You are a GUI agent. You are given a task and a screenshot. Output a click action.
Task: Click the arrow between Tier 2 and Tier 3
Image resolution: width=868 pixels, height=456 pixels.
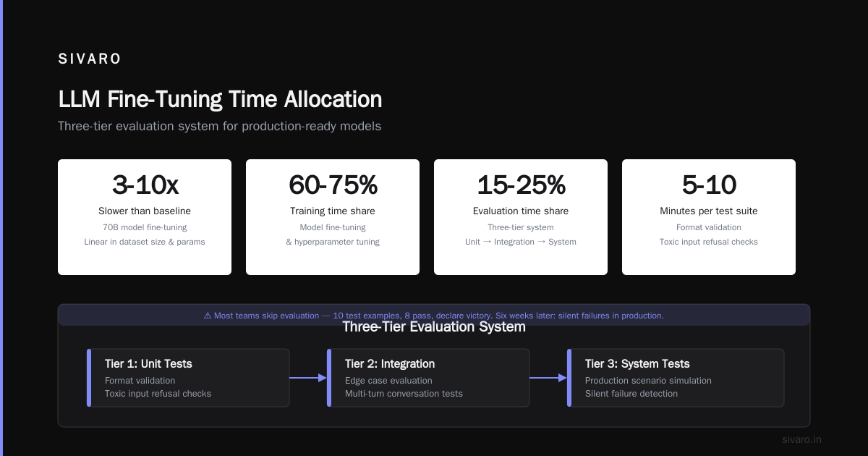tap(548, 377)
